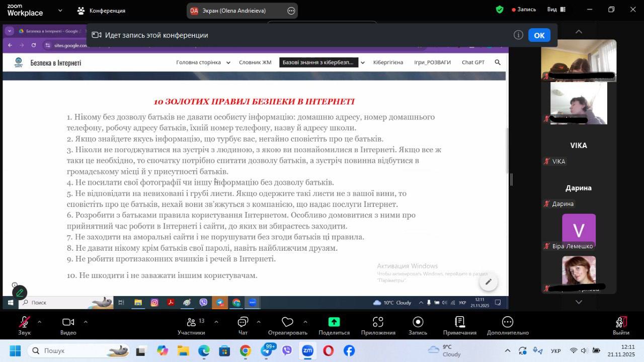Screen dimensions: 644x362
Task: Unmute the microphone with the Звук button
Action: pos(24,322)
